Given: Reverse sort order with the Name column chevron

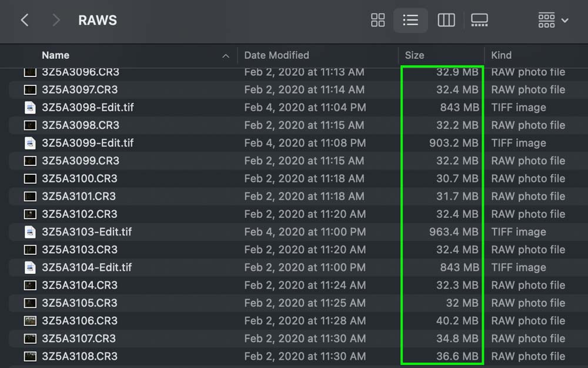Looking at the screenshot, I should pyautogui.click(x=226, y=55).
